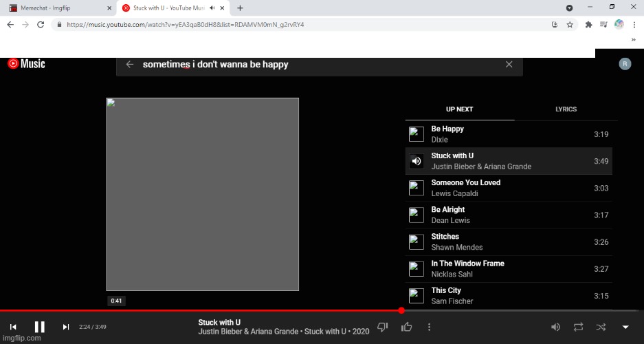Click the site lock icon
The image size is (644, 344).
(x=60, y=25)
